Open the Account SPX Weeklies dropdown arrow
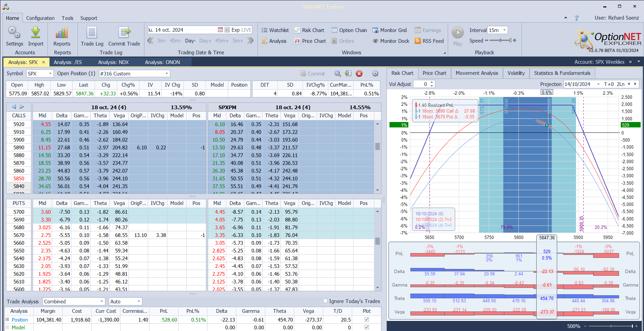 (639, 62)
